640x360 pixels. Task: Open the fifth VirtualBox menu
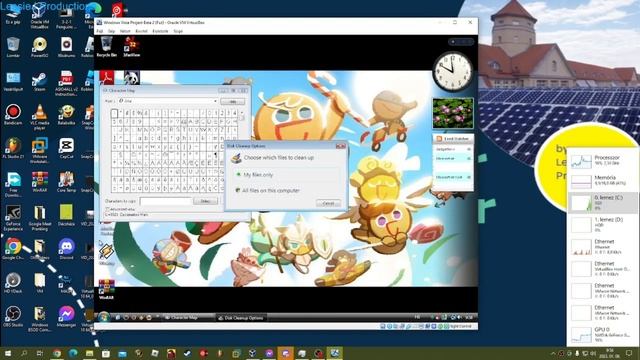tap(160, 31)
